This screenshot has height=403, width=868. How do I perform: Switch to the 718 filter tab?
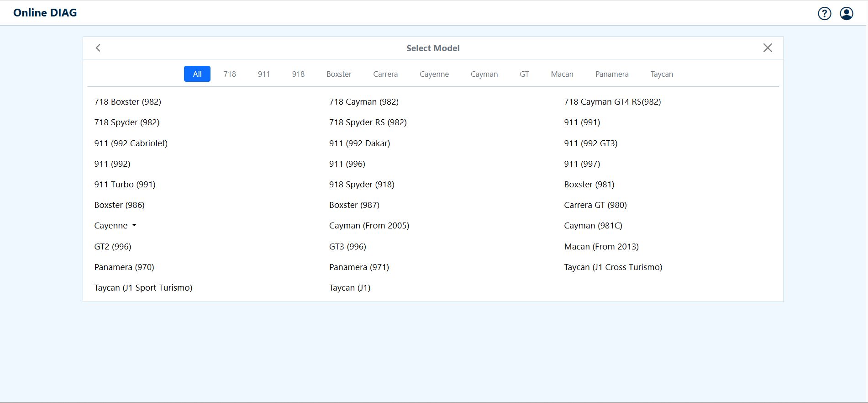230,74
